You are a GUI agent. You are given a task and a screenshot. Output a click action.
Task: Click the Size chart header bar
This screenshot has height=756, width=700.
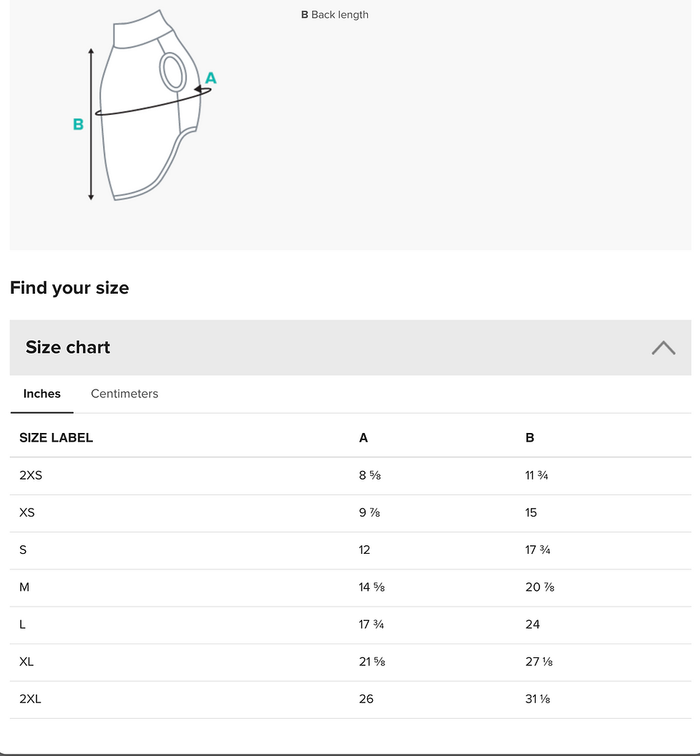[x=351, y=347]
